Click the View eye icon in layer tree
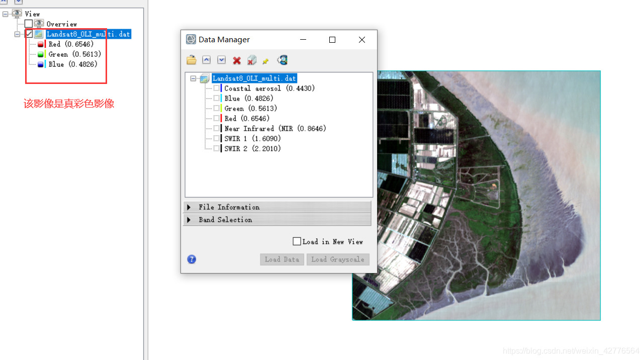The width and height of the screenshot is (644, 360). (x=17, y=14)
